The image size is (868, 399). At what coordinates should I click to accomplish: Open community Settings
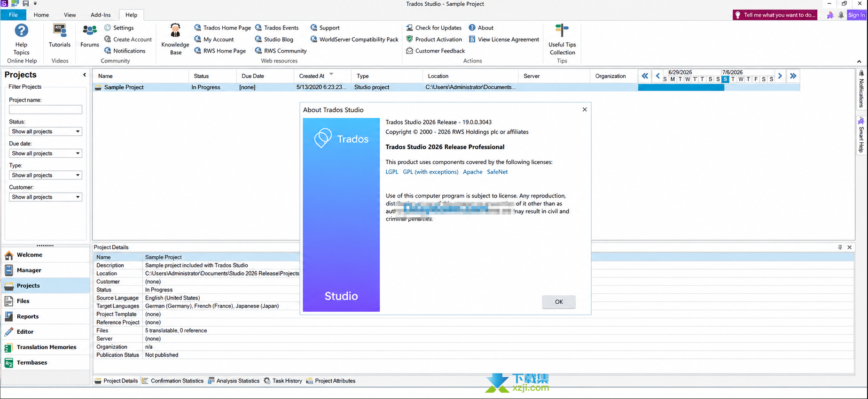(x=119, y=28)
